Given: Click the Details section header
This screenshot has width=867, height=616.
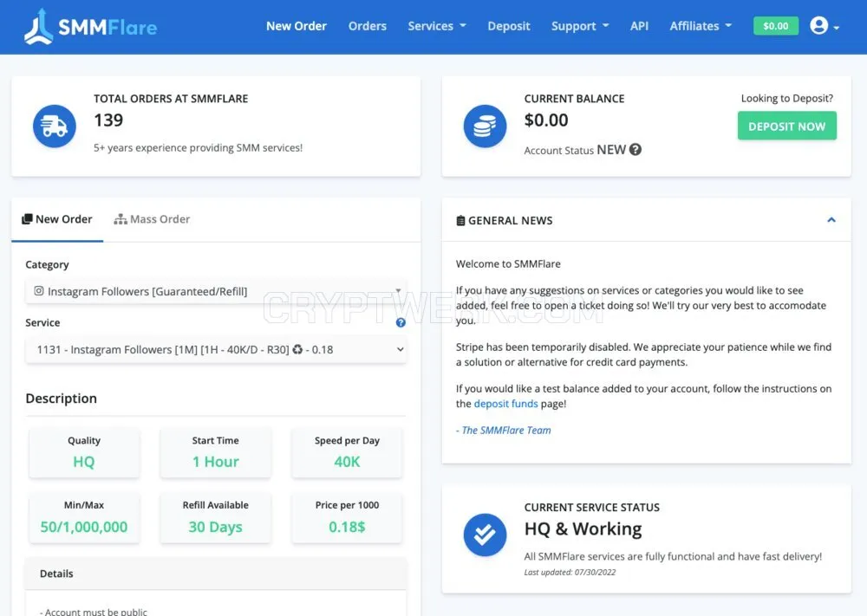Looking at the screenshot, I should point(216,574).
